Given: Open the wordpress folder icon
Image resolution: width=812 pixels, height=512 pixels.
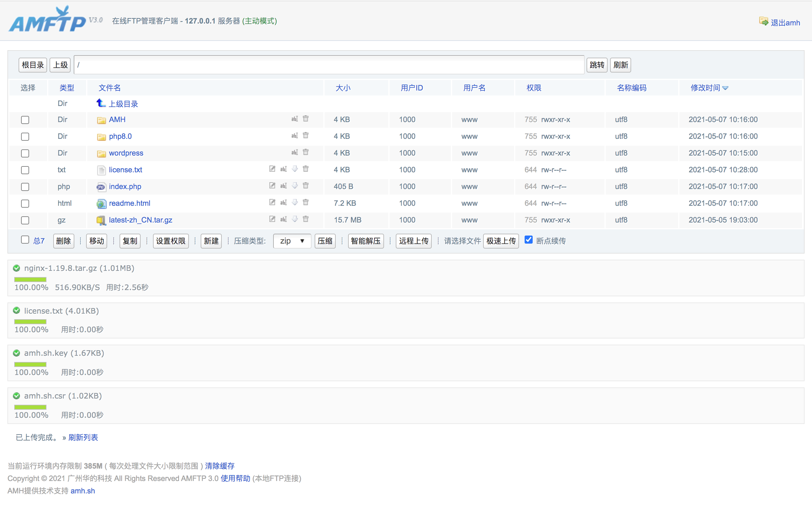Looking at the screenshot, I should point(101,153).
